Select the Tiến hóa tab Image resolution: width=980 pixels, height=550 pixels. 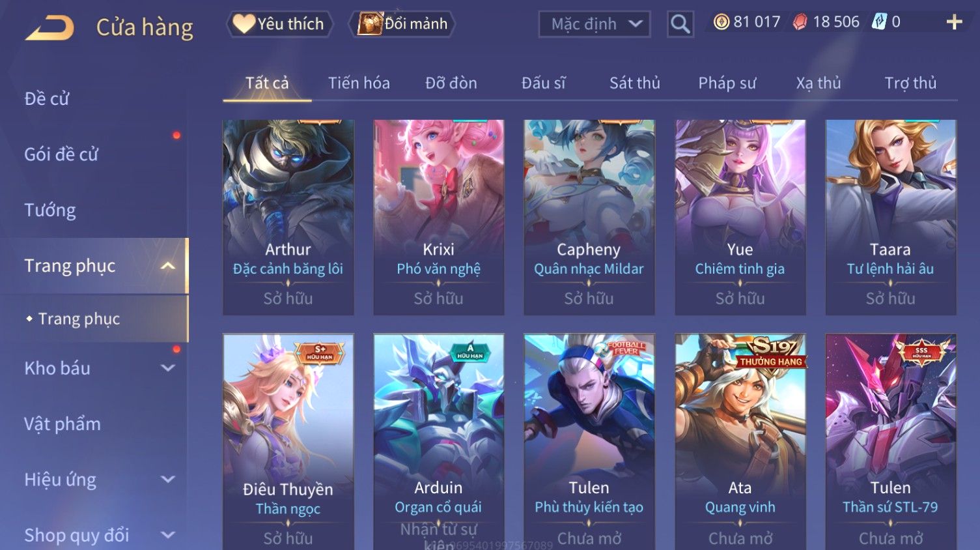(x=359, y=83)
